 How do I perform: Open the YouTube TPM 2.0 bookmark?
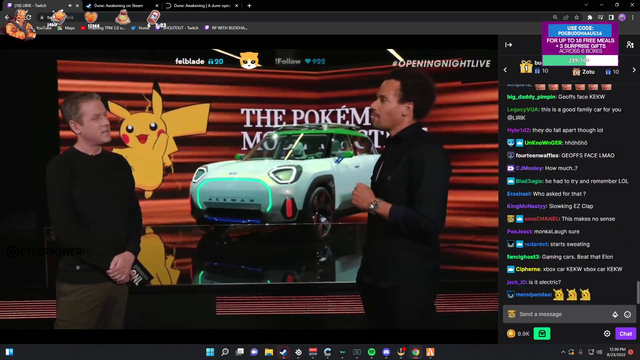point(103,28)
